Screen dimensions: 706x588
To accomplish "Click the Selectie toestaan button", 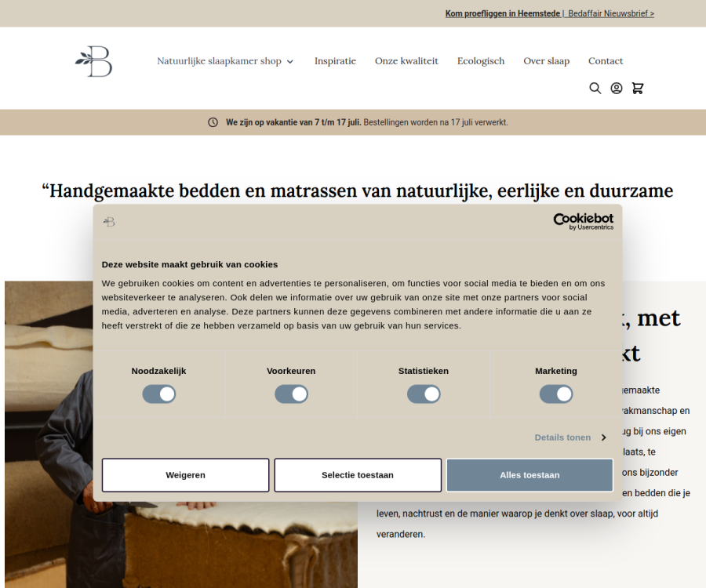I will click(x=358, y=475).
